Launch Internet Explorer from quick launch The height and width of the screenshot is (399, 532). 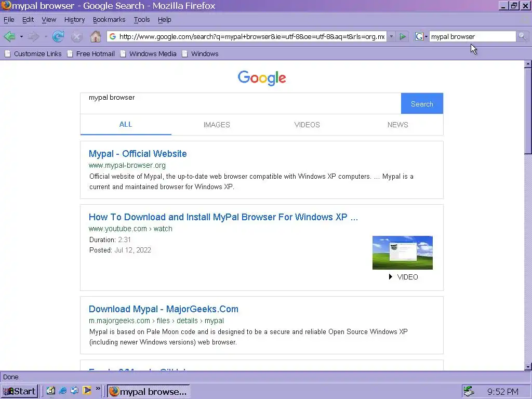[63, 391]
